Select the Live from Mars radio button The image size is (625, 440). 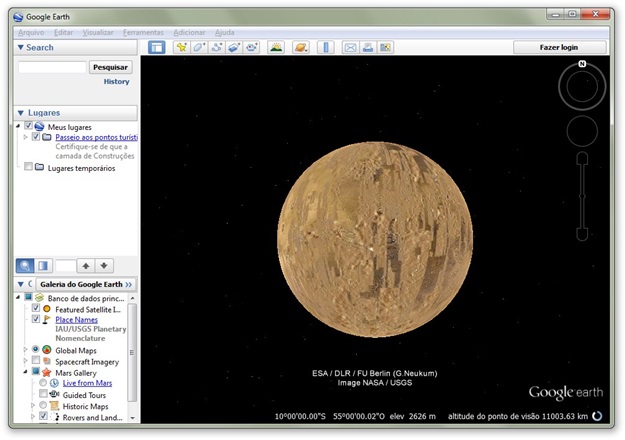pyautogui.click(x=43, y=383)
